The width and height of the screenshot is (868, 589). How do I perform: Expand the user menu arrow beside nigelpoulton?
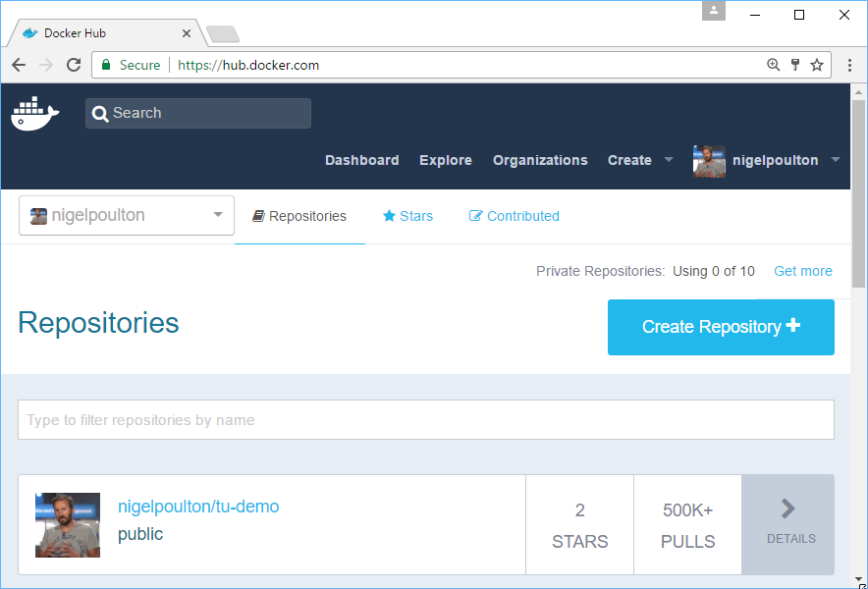[x=836, y=160]
